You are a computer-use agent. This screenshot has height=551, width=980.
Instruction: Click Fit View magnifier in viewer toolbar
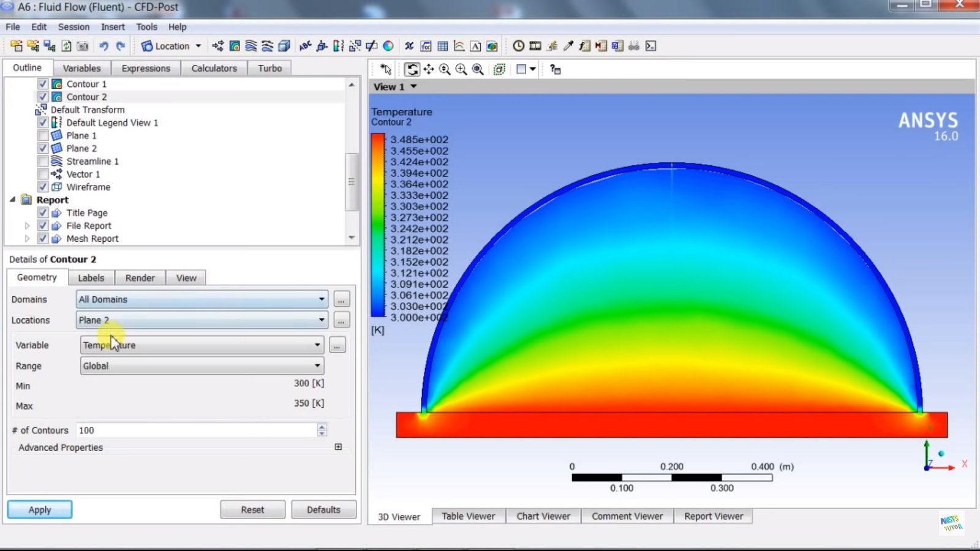478,69
